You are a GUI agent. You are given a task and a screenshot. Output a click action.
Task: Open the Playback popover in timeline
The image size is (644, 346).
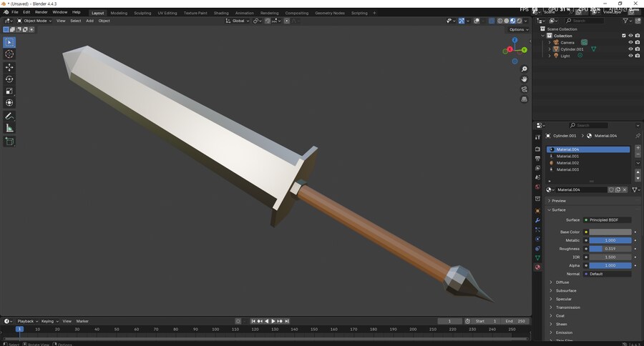pos(27,322)
